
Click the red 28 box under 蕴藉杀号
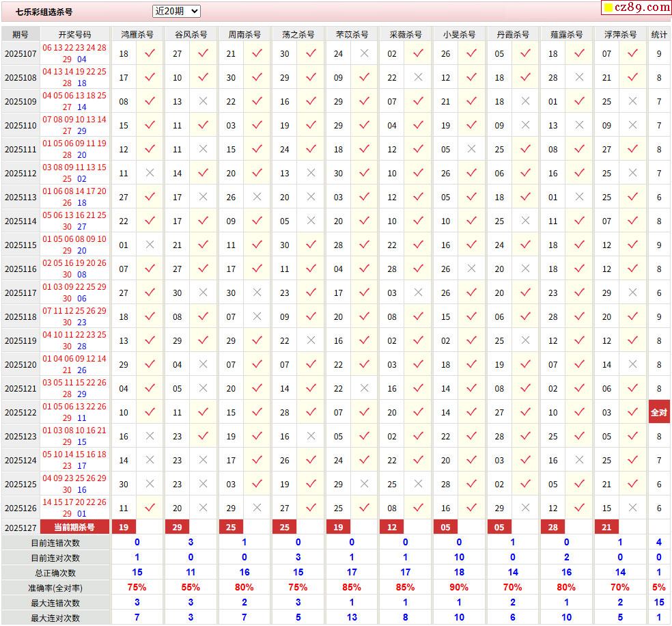pos(553,527)
